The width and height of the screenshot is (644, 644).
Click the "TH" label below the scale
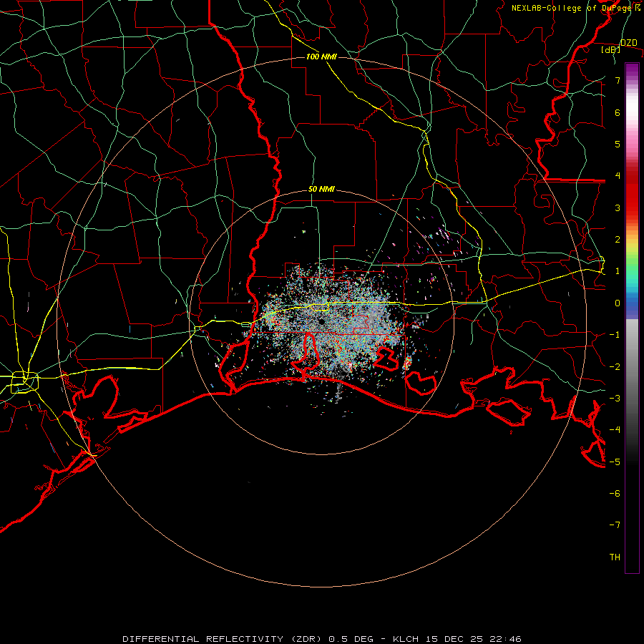(615, 557)
